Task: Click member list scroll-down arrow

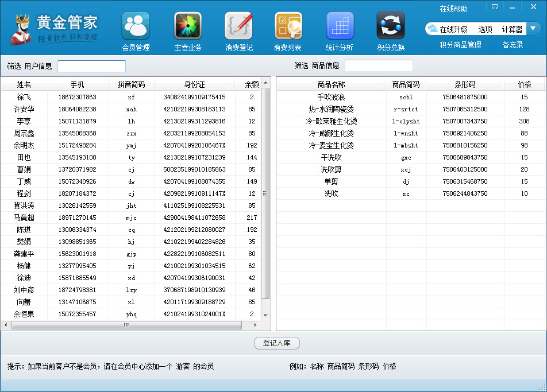Action: (x=265, y=315)
